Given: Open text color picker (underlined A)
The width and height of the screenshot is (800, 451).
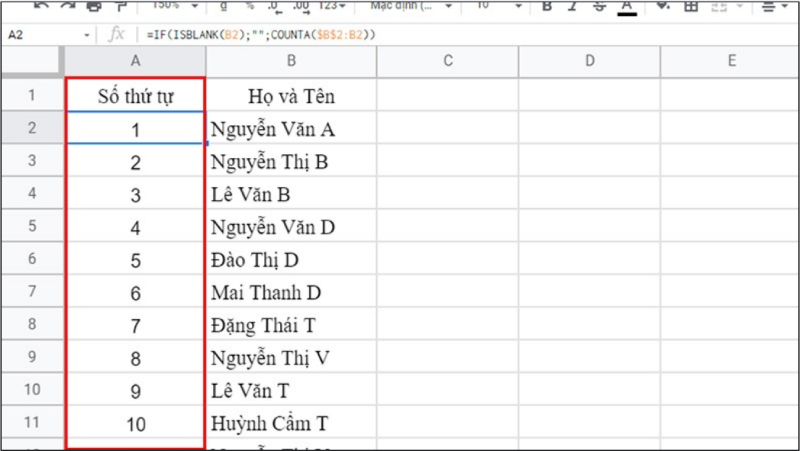Looking at the screenshot, I should point(627,6).
